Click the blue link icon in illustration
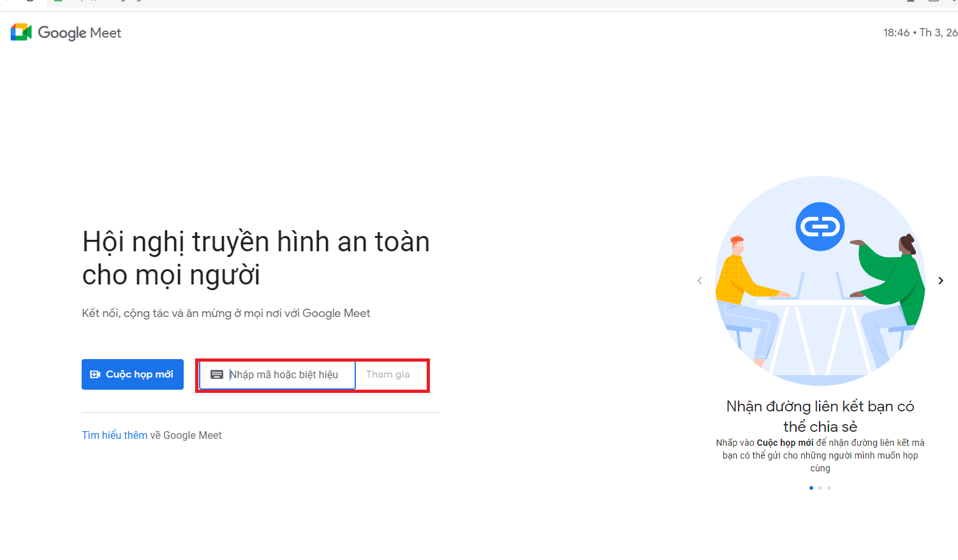The width and height of the screenshot is (958, 560). point(820,226)
